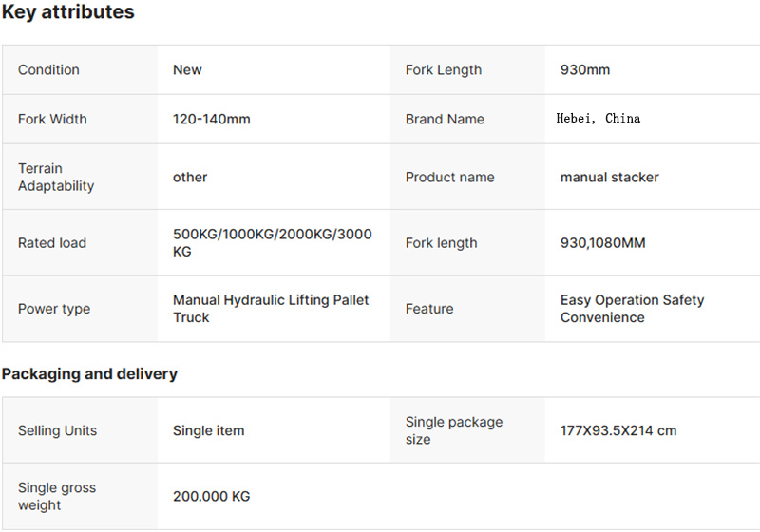Screen dimensions: 760x532
Task: Click the 'New' condition value
Action: coord(187,69)
